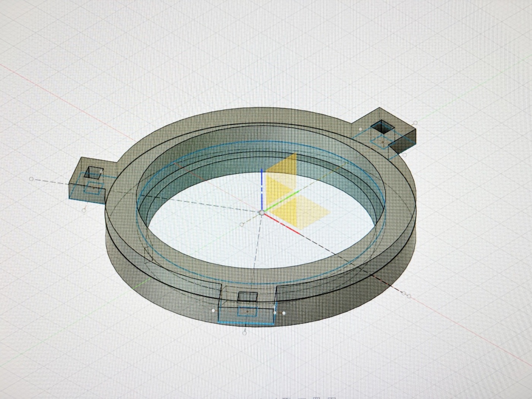Screen dimensions: 532x399
Task: Select sketch point above the right tab
Action: click(415, 123)
